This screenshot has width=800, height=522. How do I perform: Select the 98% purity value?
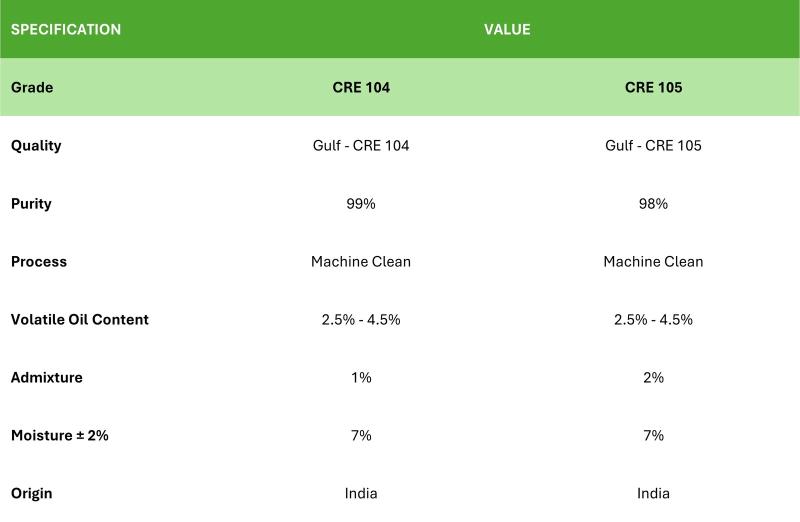(654, 204)
